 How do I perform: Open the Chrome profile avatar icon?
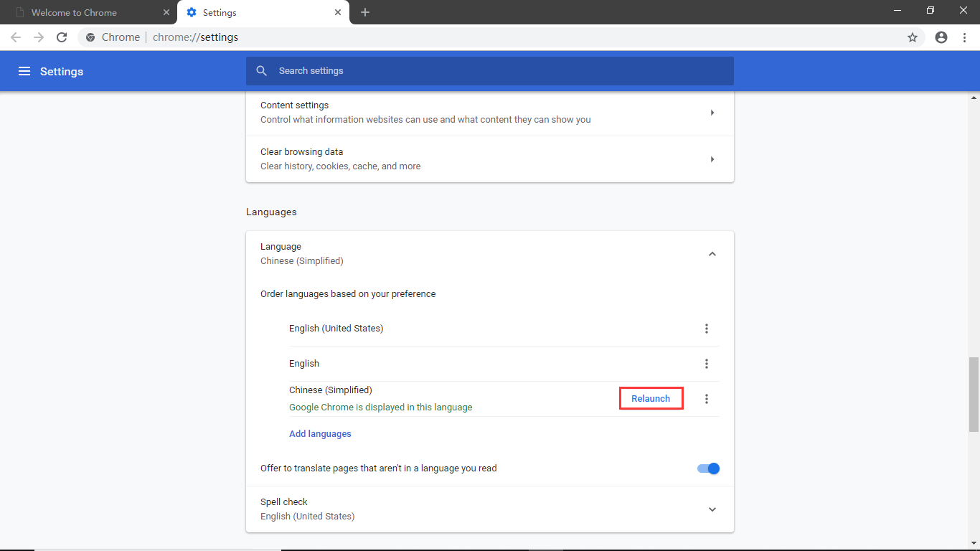pos(941,37)
